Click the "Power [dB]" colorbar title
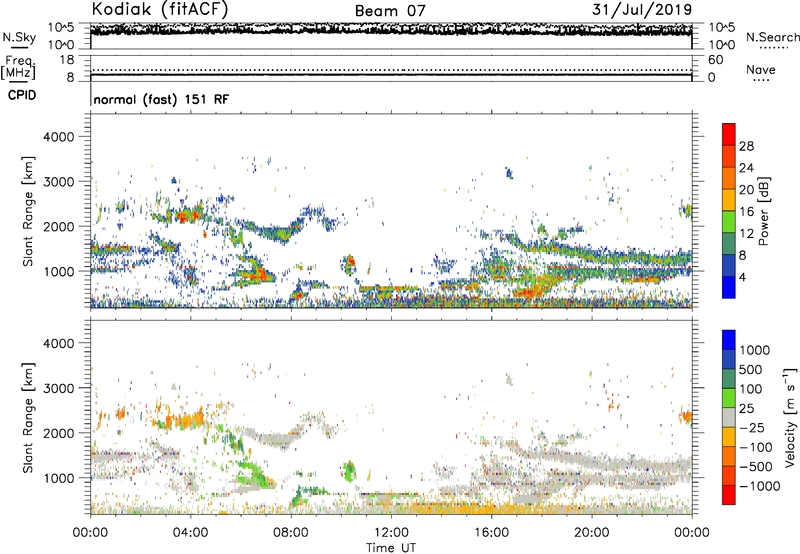Image resolution: width=800 pixels, height=554 pixels. tap(764, 211)
